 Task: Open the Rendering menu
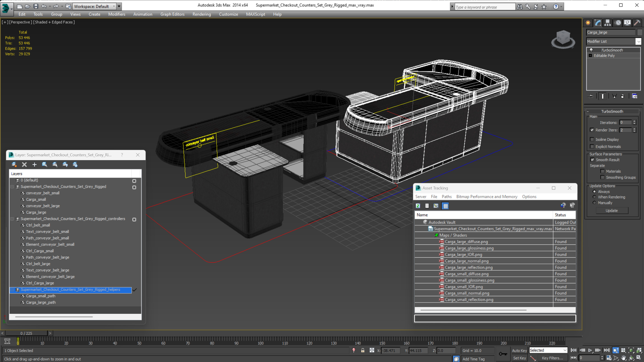pyautogui.click(x=202, y=14)
